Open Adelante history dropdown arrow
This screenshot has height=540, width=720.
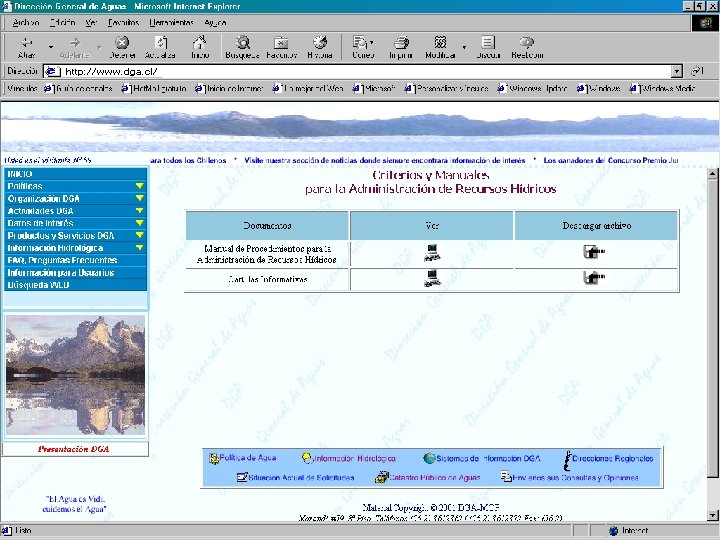[98, 47]
